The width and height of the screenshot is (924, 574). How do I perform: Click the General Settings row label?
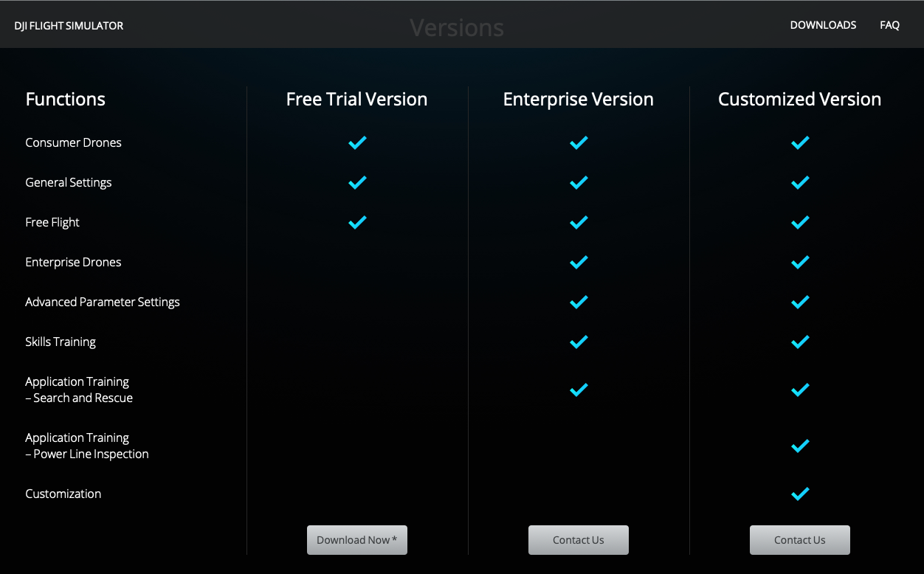[x=69, y=182]
